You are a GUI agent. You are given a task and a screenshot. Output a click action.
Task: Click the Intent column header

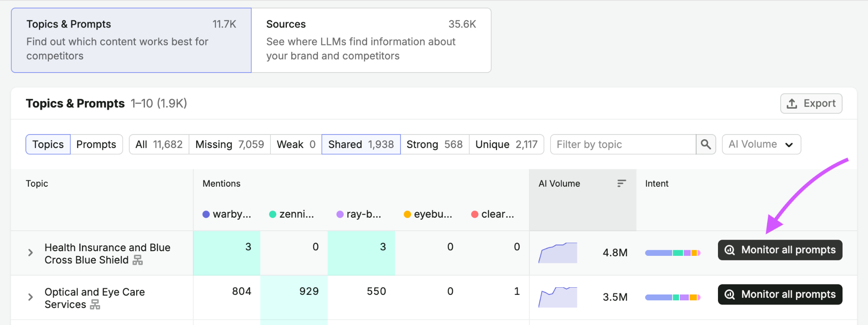point(657,183)
